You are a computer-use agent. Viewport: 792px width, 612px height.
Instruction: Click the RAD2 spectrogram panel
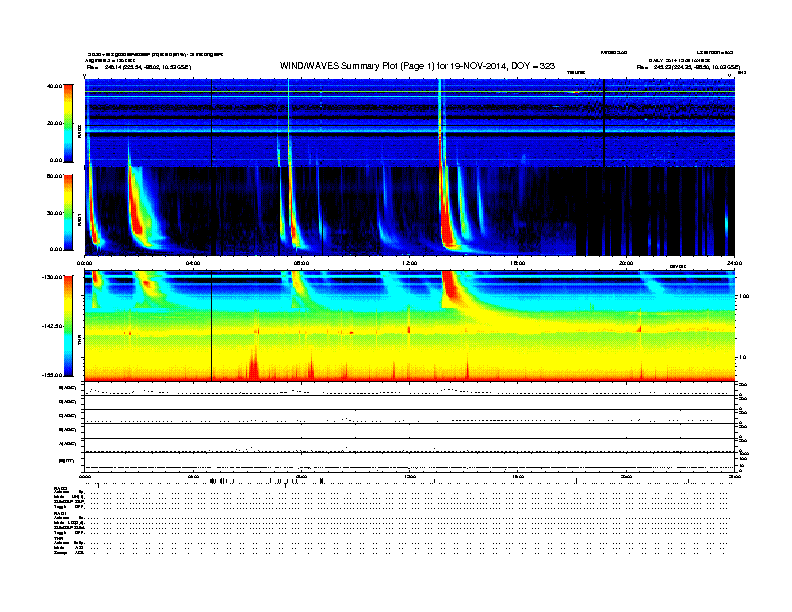tap(410, 122)
